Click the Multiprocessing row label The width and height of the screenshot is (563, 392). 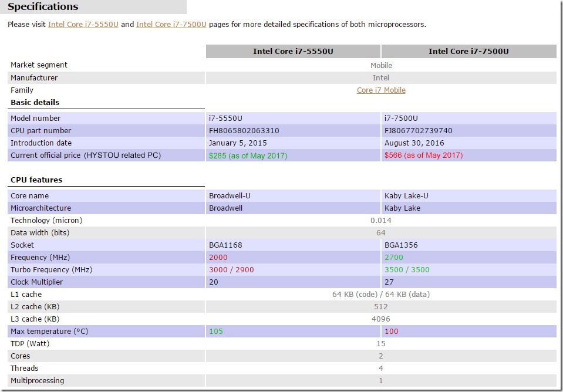(x=38, y=380)
